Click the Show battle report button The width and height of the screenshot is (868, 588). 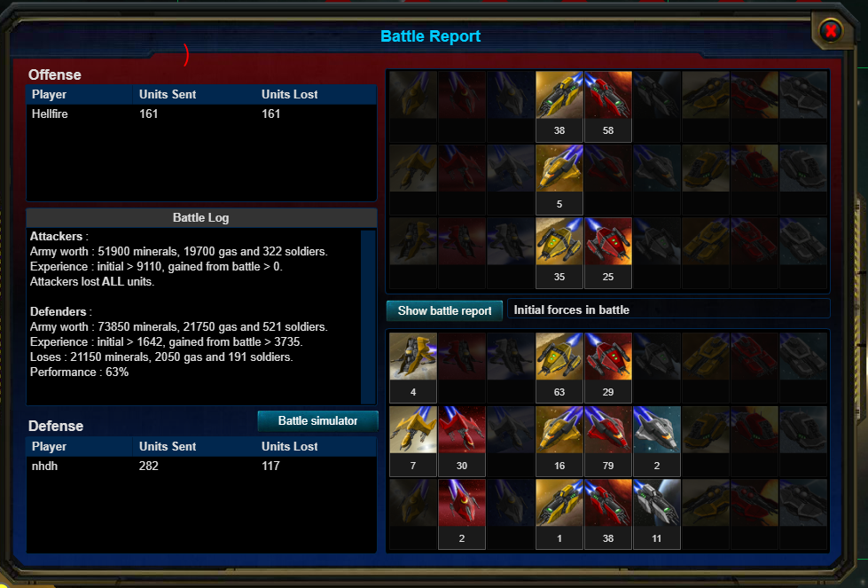click(444, 310)
